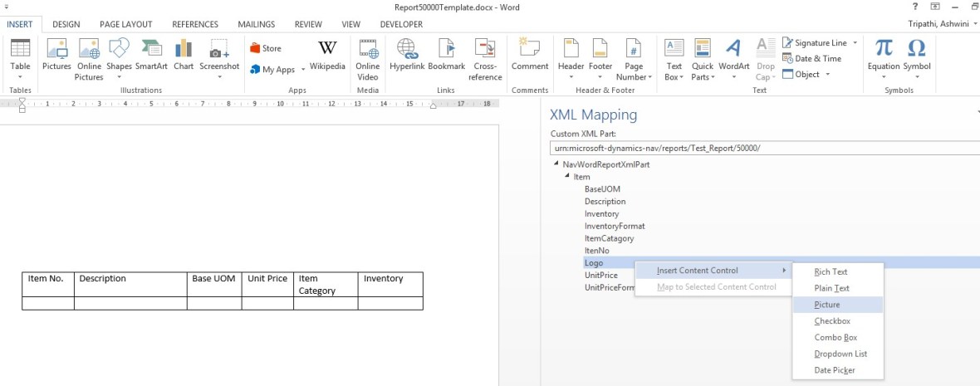Collapse the NavWordReportXmlPart tree node
Screen dimensions: 980x386
(556, 164)
